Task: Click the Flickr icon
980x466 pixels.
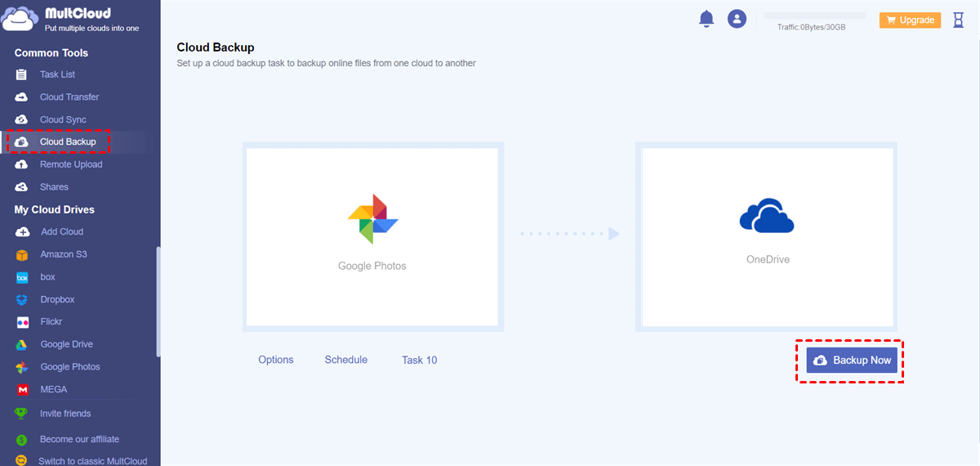Action: (x=22, y=322)
